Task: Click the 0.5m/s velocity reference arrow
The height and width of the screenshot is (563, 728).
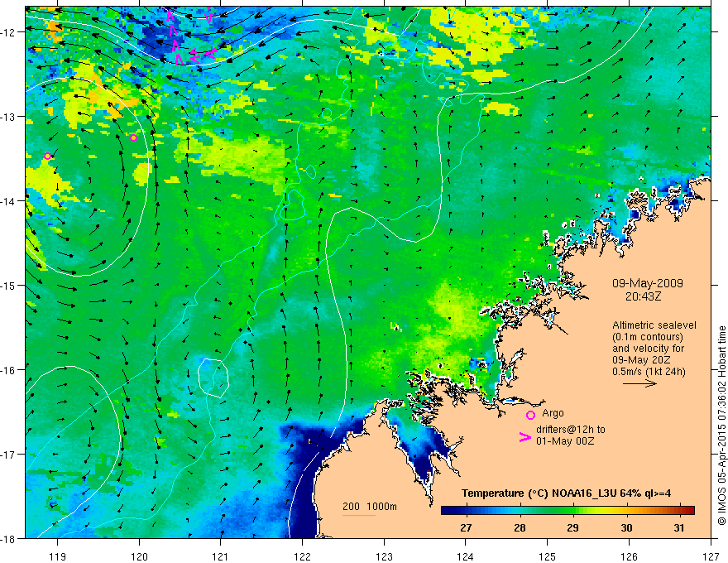Action: coord(639,383)
